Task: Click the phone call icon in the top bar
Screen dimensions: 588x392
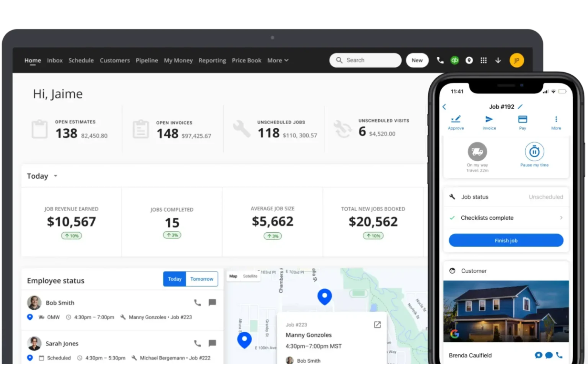Action: click(440, 60)
